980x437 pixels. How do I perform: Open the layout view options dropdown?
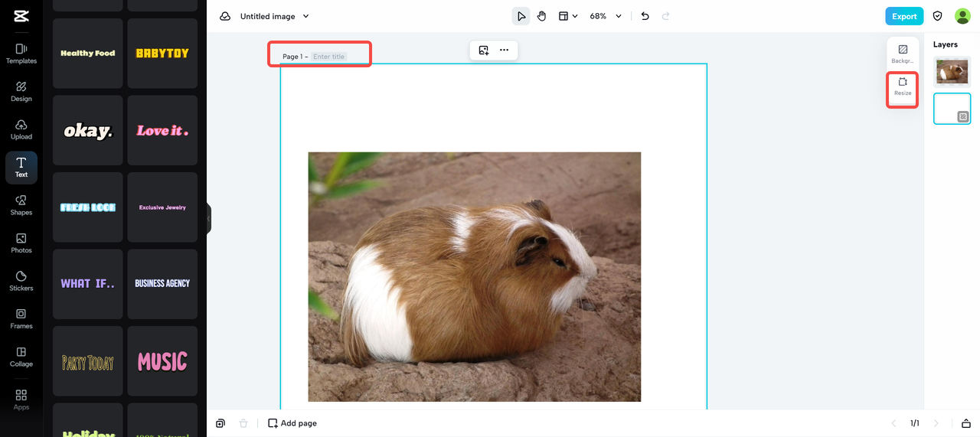[567, 16]
